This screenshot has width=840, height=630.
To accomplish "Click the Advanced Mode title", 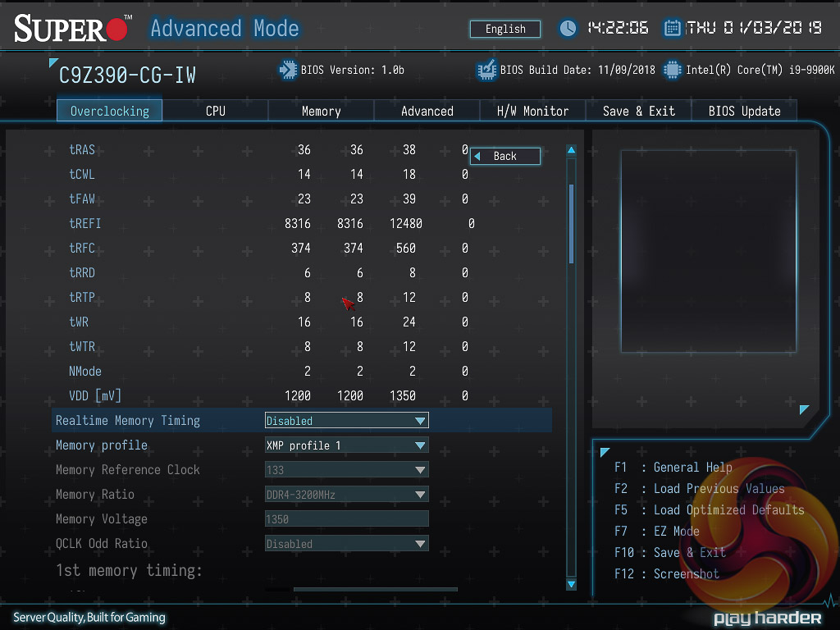I will click(225, 28).
